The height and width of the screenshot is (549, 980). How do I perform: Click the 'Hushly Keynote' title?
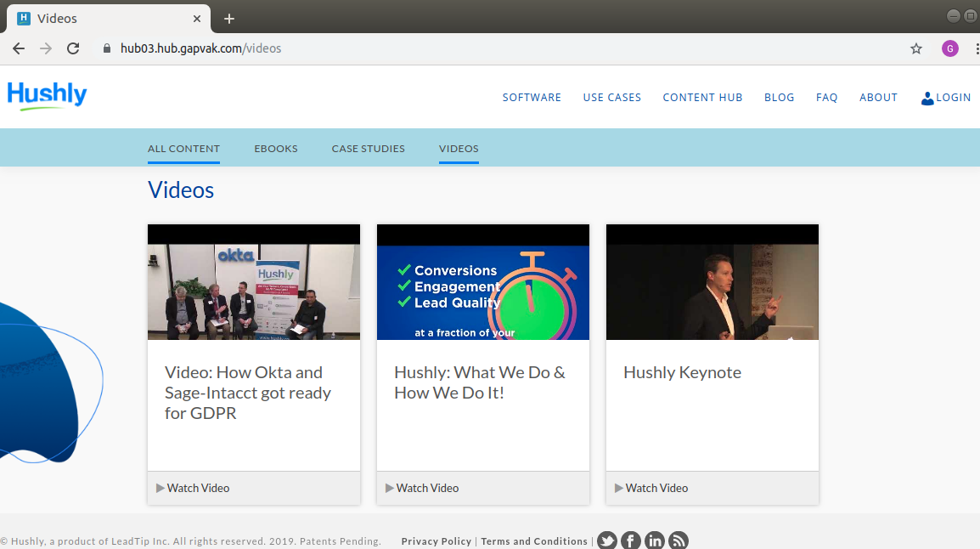click(683, 373)
